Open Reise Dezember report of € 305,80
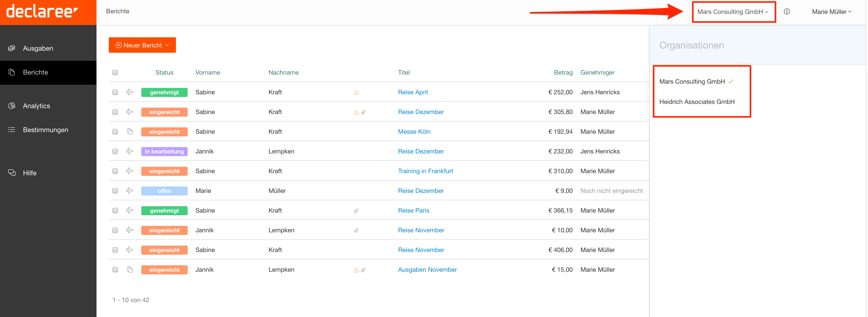The height and width of the screenshot is (317, 868). click(x=421, y=112)
